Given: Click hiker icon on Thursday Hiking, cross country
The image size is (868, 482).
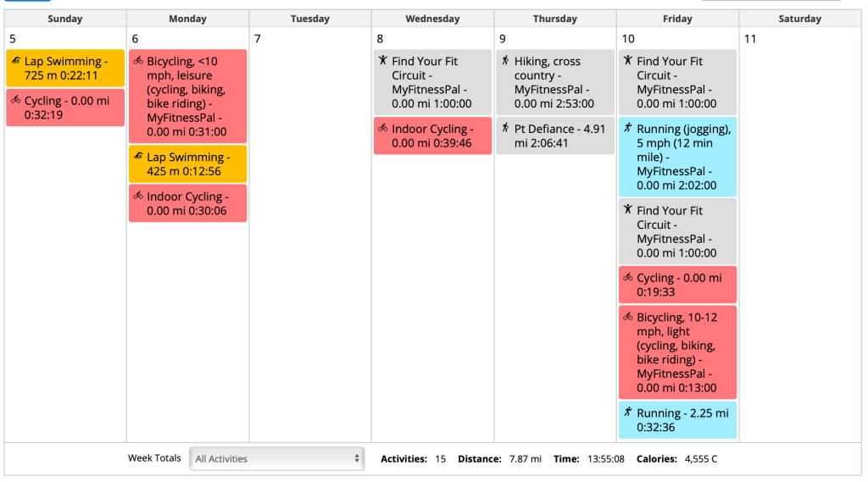Looking at the screenshot, I should (505, 61).
